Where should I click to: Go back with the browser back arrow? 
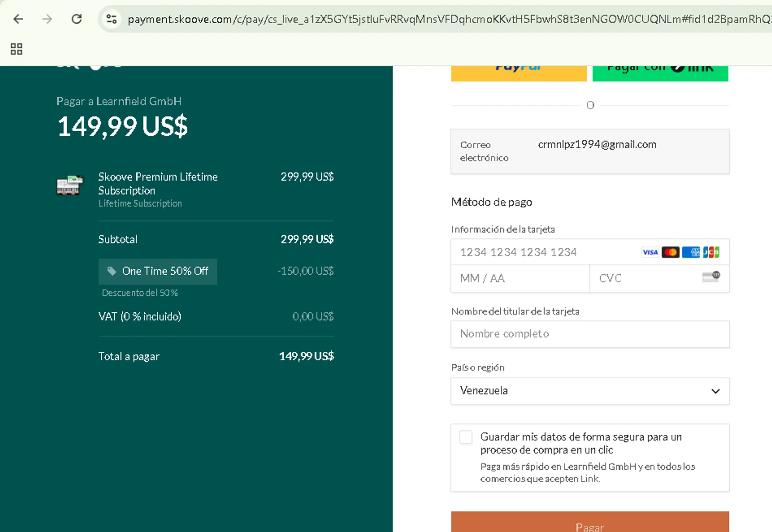coord(19,19)
